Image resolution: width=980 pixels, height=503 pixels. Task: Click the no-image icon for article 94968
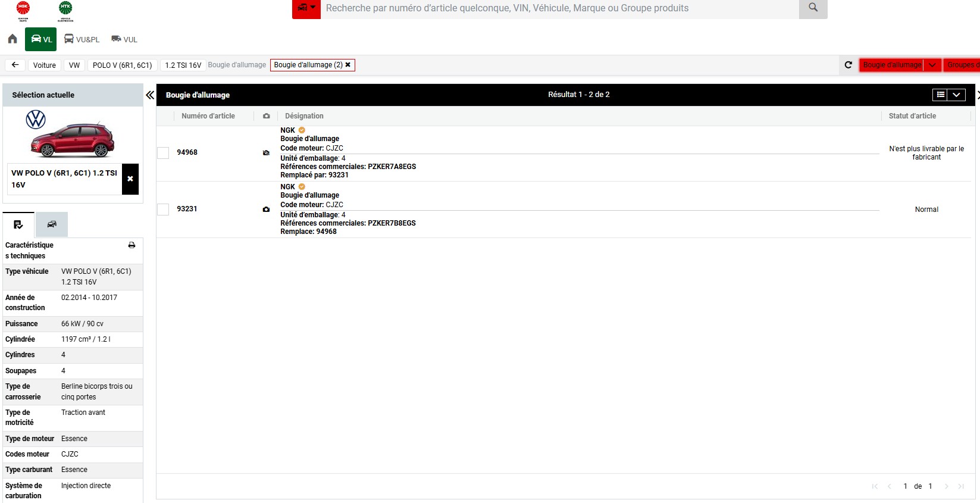266,153
